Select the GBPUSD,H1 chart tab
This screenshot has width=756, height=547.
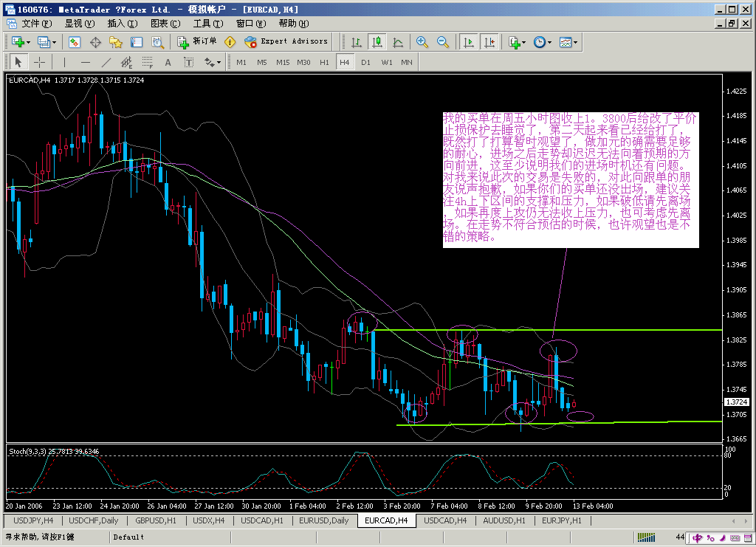click(x=155, y=520)
